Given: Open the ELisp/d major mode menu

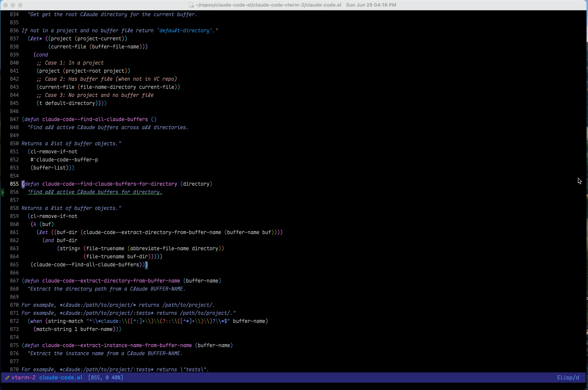Looking at the screenshot, I should pos(568,378).
